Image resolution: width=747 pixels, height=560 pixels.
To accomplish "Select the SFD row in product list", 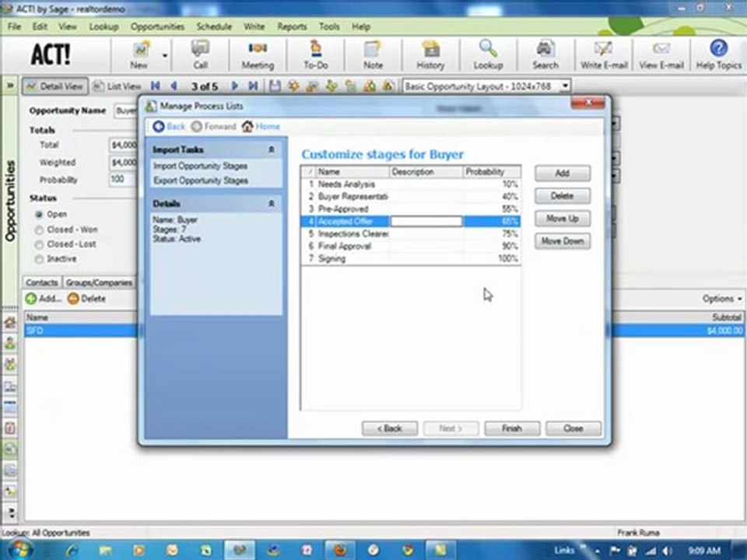I will point(384,331).
